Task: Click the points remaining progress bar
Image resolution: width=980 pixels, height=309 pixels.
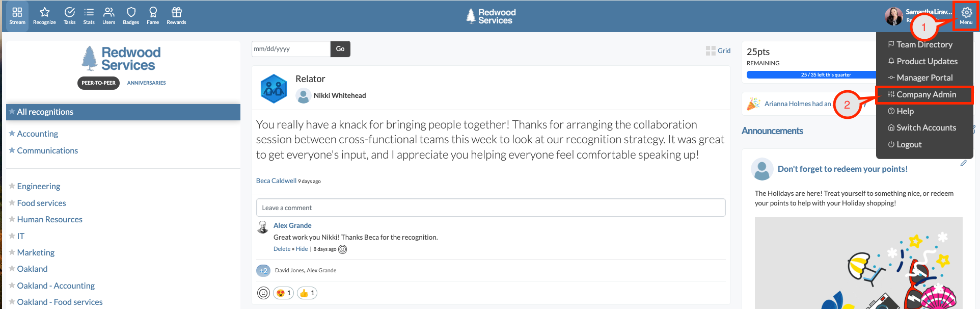Action: tap(811, 74)
